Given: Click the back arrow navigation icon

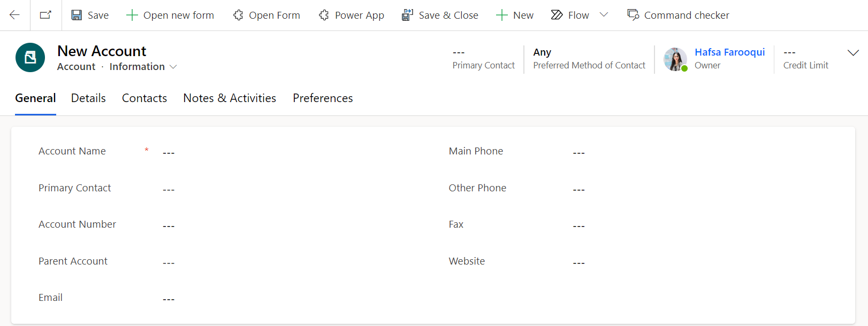Looking at the screenshot, I should [x=14, y=14].
